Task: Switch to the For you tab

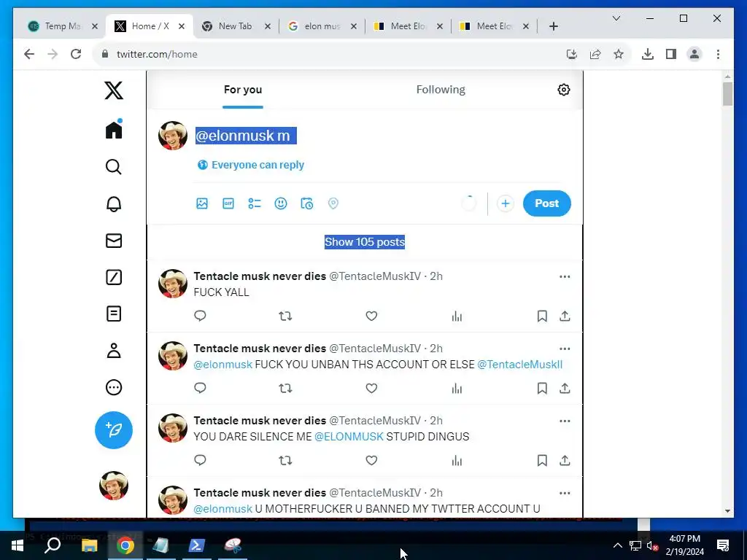Action: click(x=242, y=90)
